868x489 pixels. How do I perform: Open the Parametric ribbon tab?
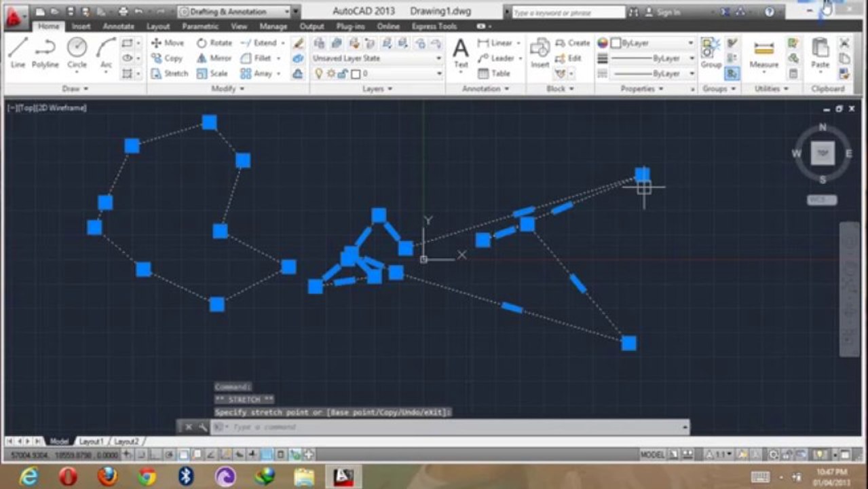click(200, 26)
